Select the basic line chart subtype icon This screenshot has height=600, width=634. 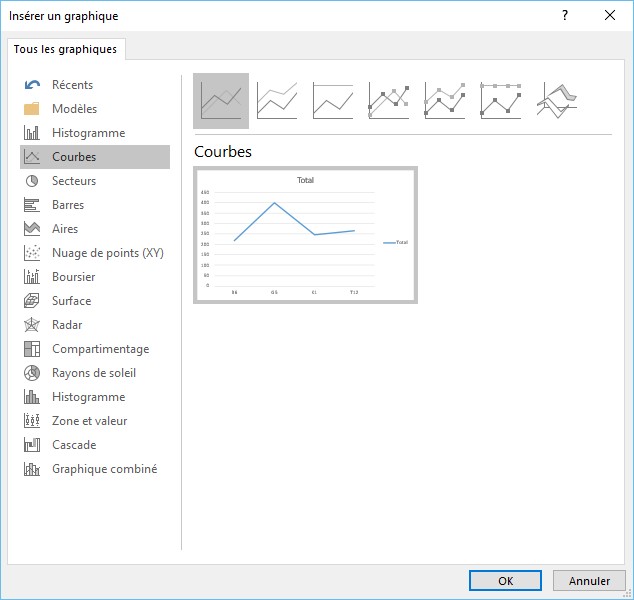(x=221, y=101)
